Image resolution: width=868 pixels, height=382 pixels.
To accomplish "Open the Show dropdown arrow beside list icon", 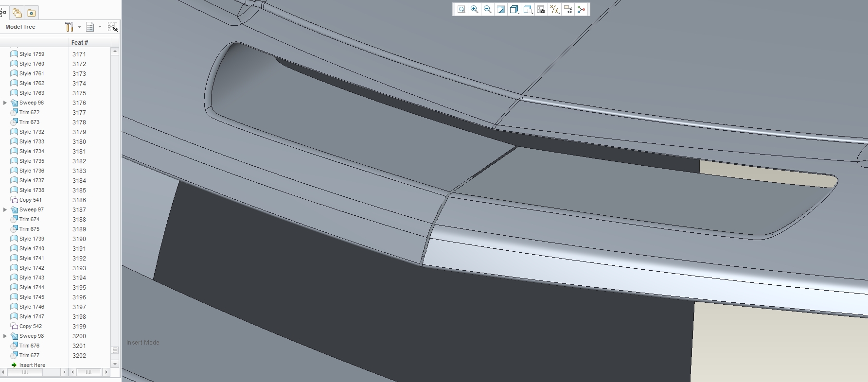I will pyautogui.click(x=100, y=27).
